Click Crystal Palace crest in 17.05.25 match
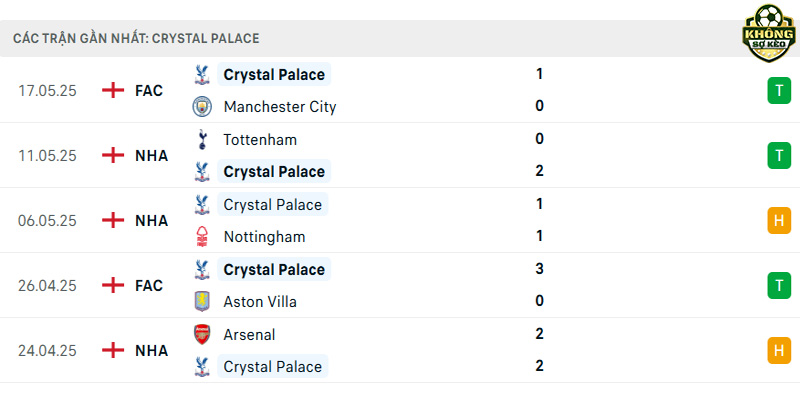Screen dimensions: 800x400 click(202, 74)
